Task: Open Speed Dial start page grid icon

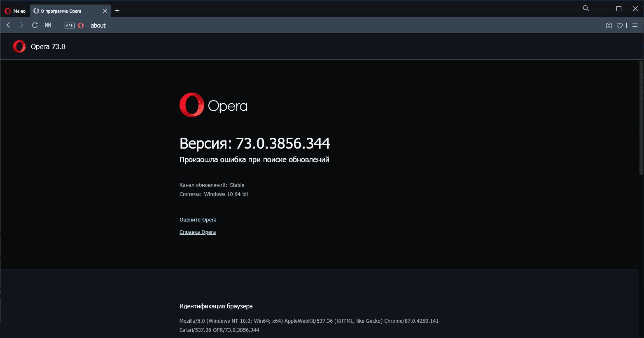Action: [x=48, y=25]
